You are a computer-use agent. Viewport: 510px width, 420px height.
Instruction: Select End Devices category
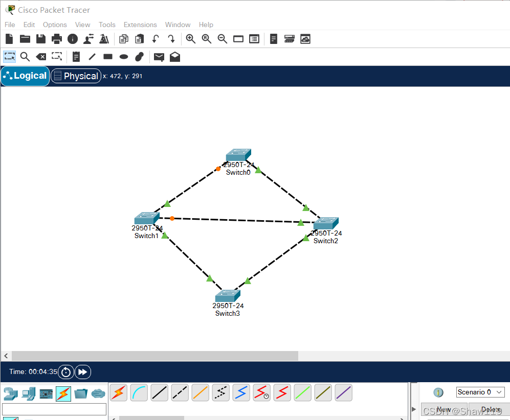coord(29,394)
